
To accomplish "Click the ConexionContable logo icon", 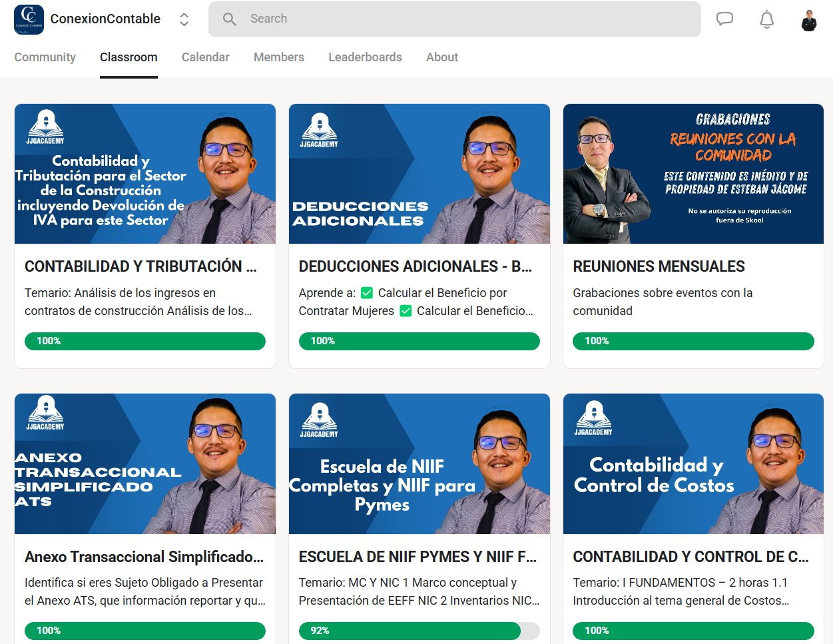I will tap(29, 19).
